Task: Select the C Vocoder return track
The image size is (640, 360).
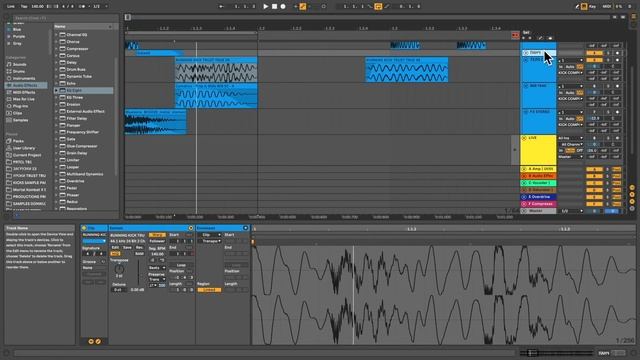Action: click(538, 183)
